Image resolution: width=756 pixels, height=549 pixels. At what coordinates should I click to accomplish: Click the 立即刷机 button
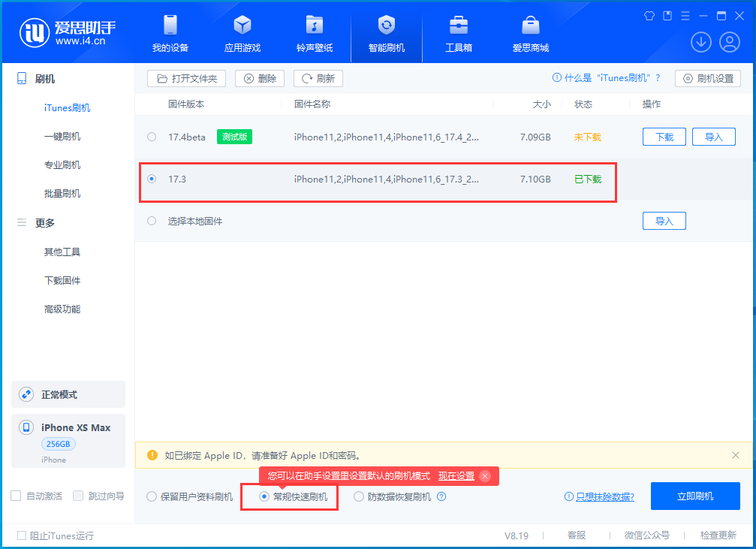pos(694,496)
